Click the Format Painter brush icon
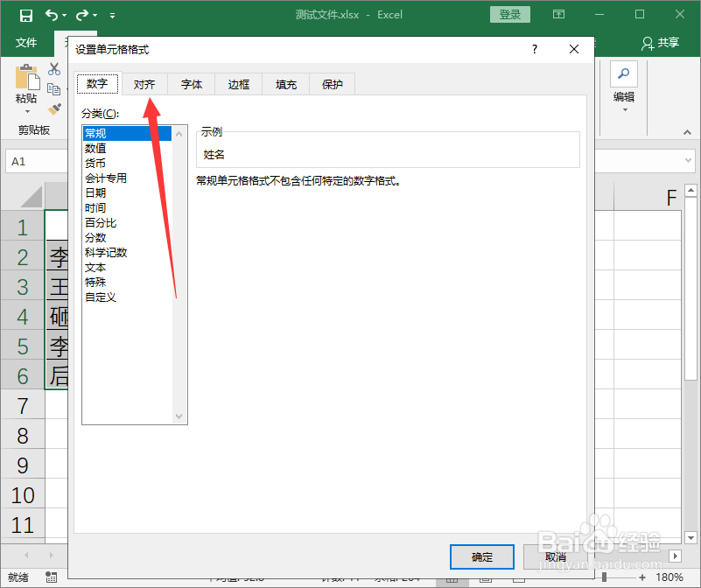This screenshot has height=588, width=701. click(54, 109)
